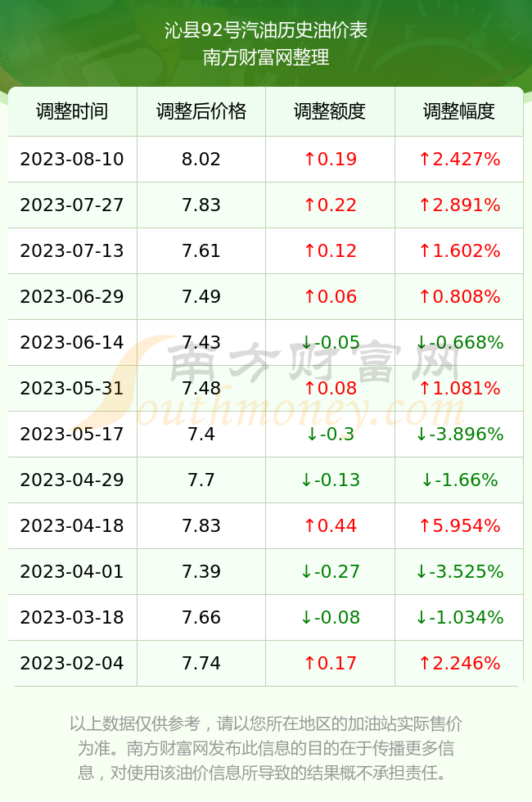532x802 pixels.
Task: Click the ↓-3.896% percentage cell
Action: click(x=459, y=434)
